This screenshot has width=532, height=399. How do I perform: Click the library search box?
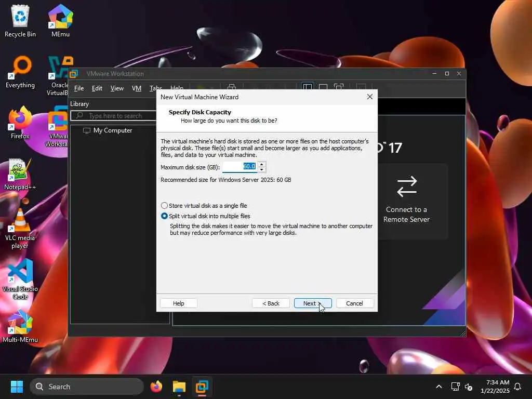(114, 116)
